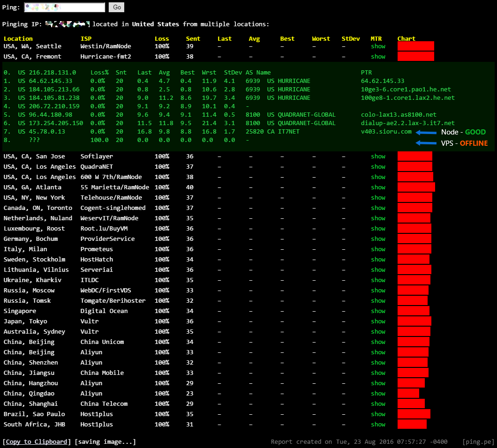The height and width of the screenshot is (448, 497).
Task: Show MTR for Brazil Sao Paulo
Action: pyautogui.click(x=378, y=414)
